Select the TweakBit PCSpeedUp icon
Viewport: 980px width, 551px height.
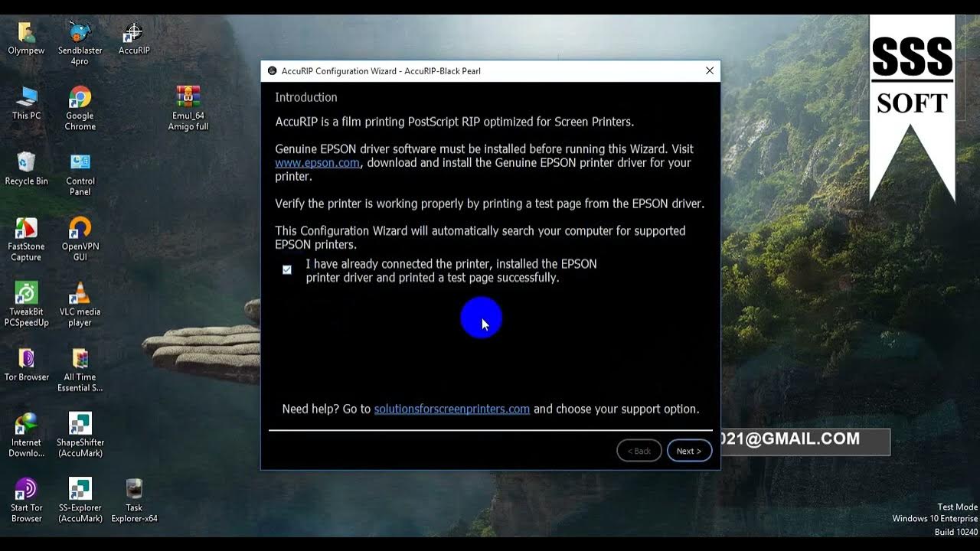[x=26, y=305]
